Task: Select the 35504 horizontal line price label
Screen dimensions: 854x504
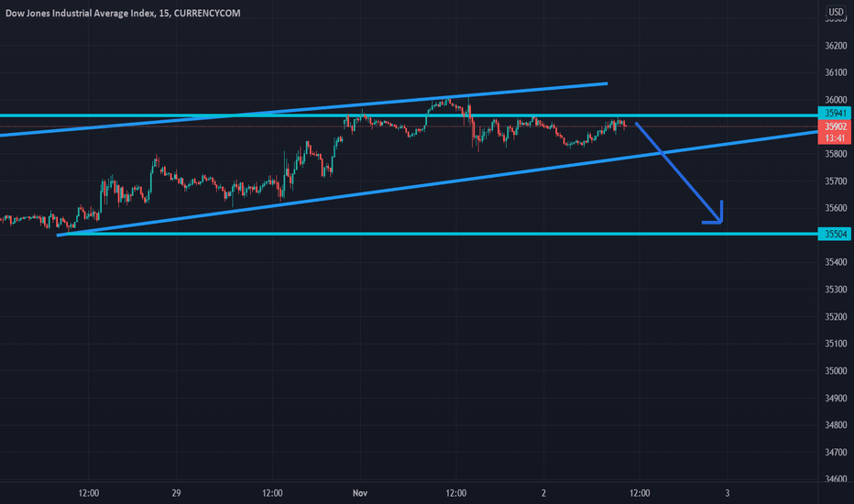Action: 835,235
